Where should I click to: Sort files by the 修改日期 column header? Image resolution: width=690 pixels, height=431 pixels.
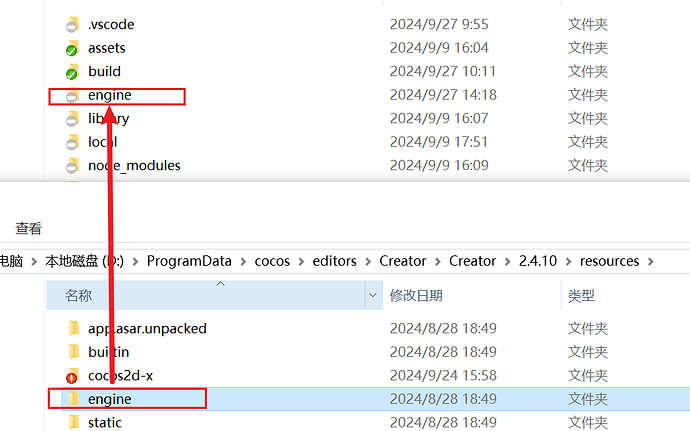tap(416, 295)
